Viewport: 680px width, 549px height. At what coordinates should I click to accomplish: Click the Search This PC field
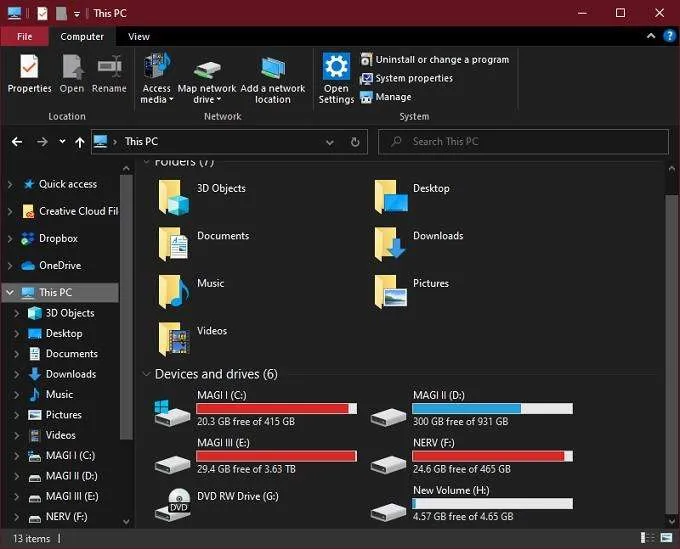coord(523,142)
